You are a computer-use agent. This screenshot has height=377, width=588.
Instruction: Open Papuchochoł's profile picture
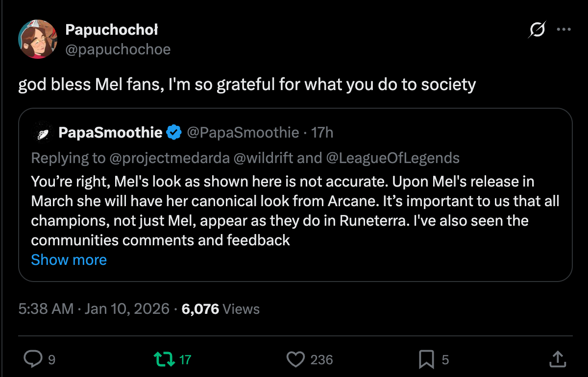38,39
